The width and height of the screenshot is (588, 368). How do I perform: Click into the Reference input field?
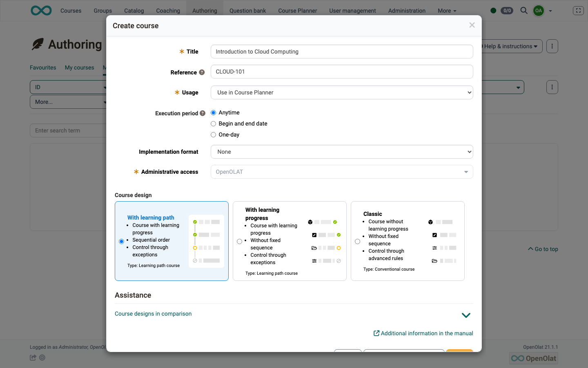coord(342,72)
